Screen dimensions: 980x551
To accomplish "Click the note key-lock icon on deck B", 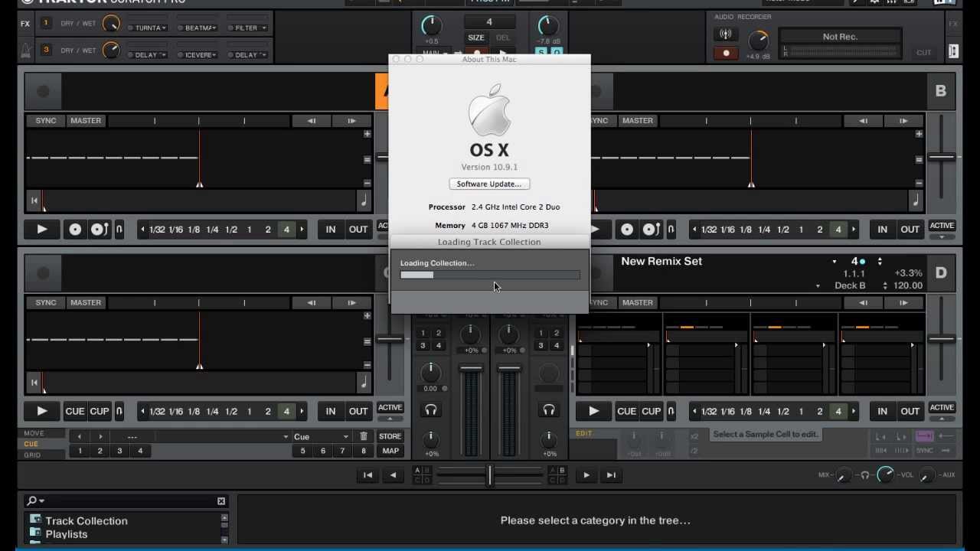I will coord(915,201).
